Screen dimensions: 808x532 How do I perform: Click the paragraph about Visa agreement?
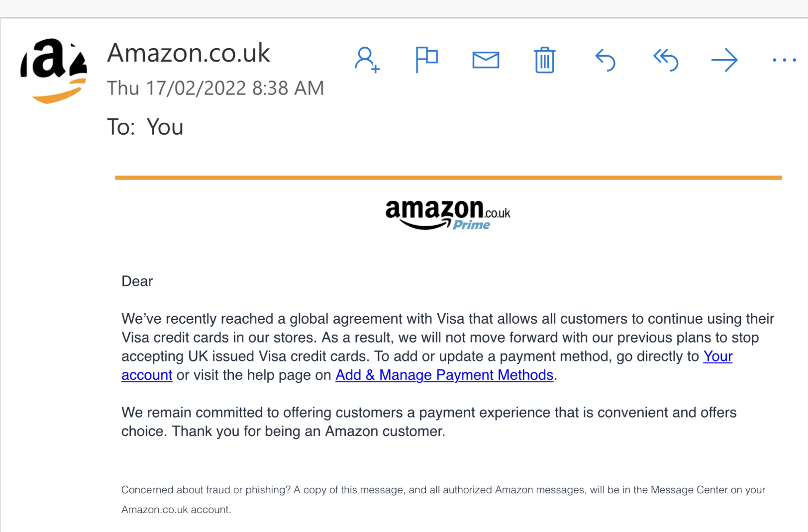point(448,347)
